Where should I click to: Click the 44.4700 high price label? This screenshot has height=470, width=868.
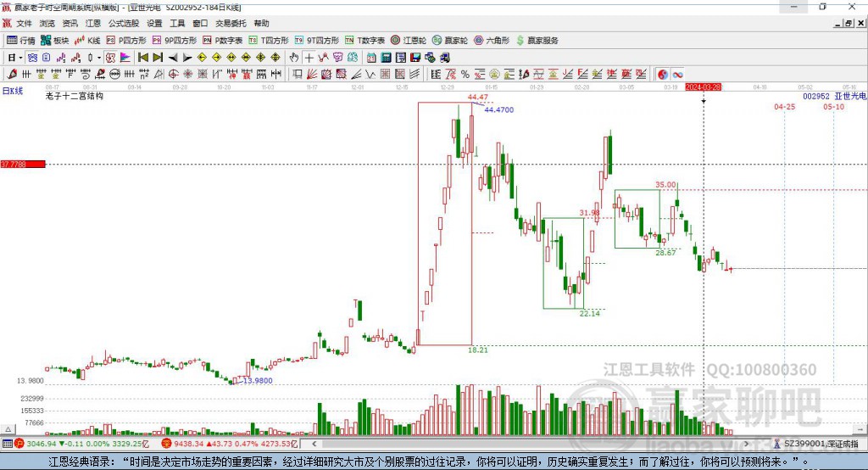click(498, 109)
